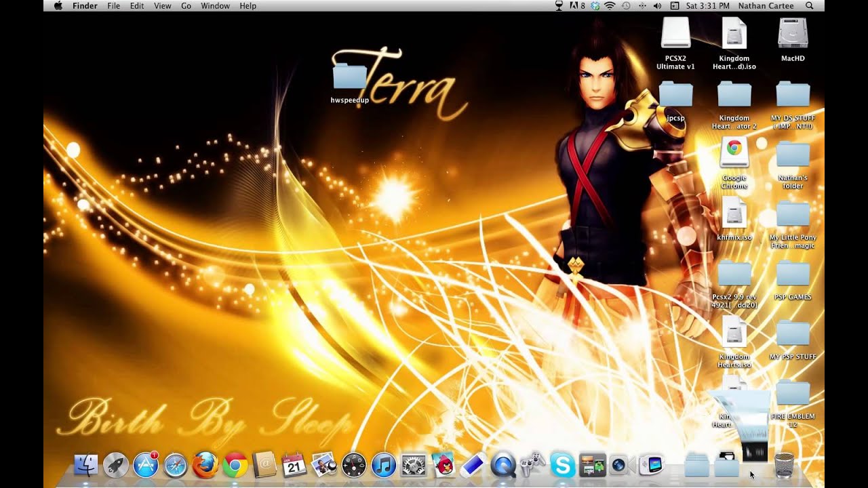
Task: Open the Pcsx2 9.9 rev 4921 folder
Action: click(x=734, y=273)
